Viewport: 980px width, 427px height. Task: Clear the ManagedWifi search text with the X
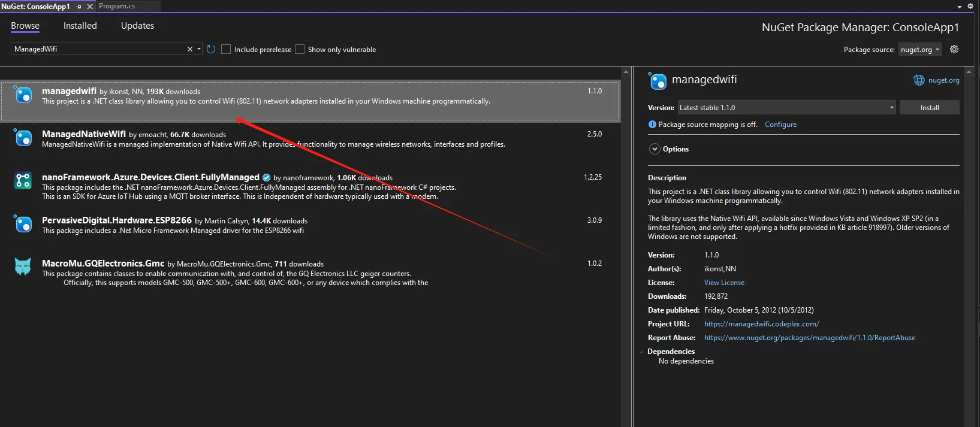click(190, 49)
